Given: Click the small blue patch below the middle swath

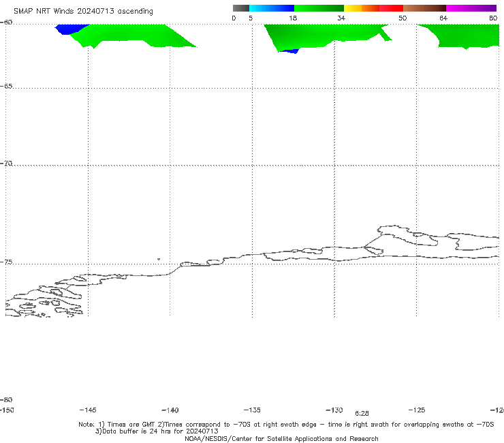Looking at the screenshot, I should tap(289, 51).
